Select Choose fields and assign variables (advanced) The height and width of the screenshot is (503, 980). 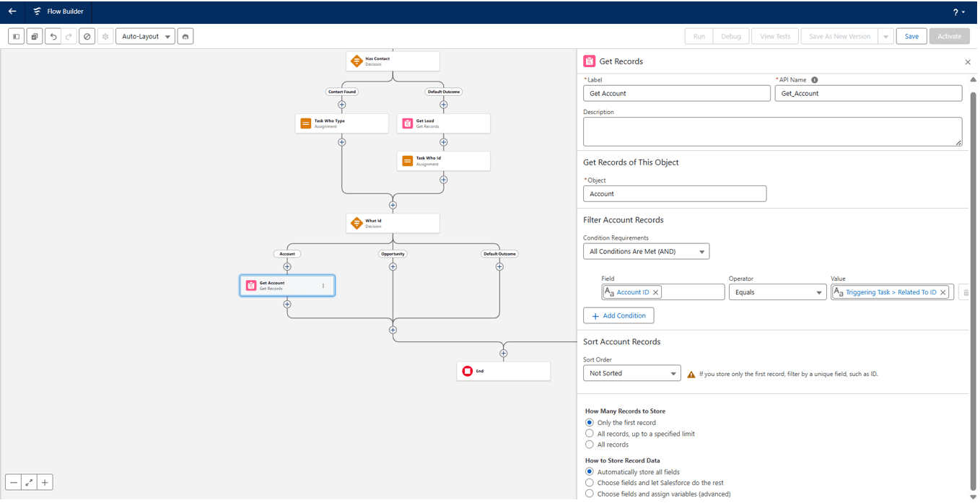pyautogui.click(x=590, y=494)
